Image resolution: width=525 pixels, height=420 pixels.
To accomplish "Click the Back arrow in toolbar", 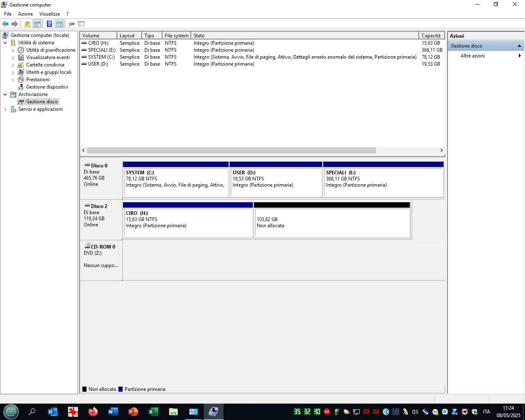I will (5, 24).
